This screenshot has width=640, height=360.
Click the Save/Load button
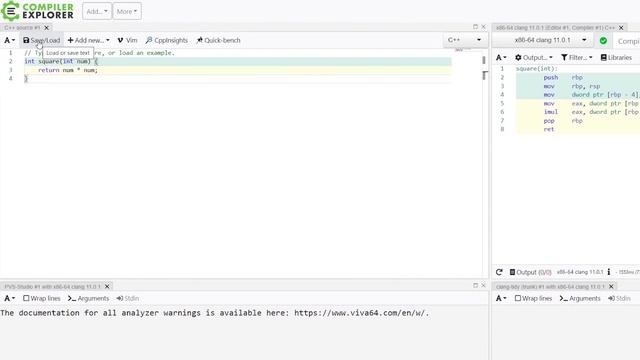point(41,40)
